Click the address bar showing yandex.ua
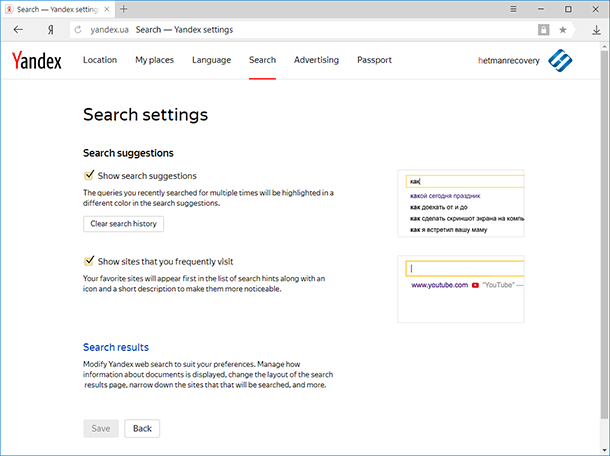This screenshot has width=610, height=456. [x=303, y=30]
